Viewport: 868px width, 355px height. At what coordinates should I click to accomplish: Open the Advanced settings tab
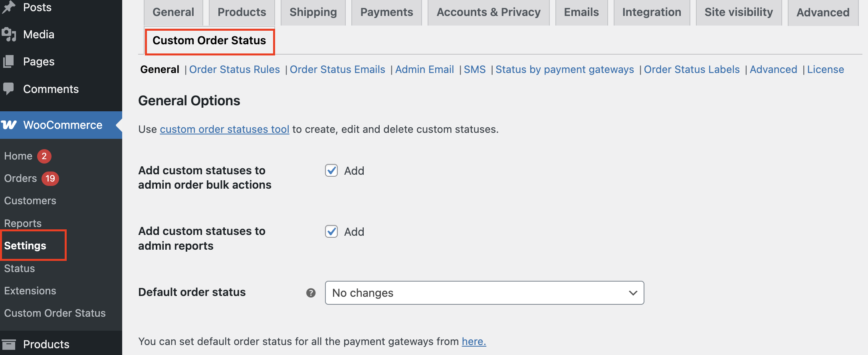coord(823,12)
